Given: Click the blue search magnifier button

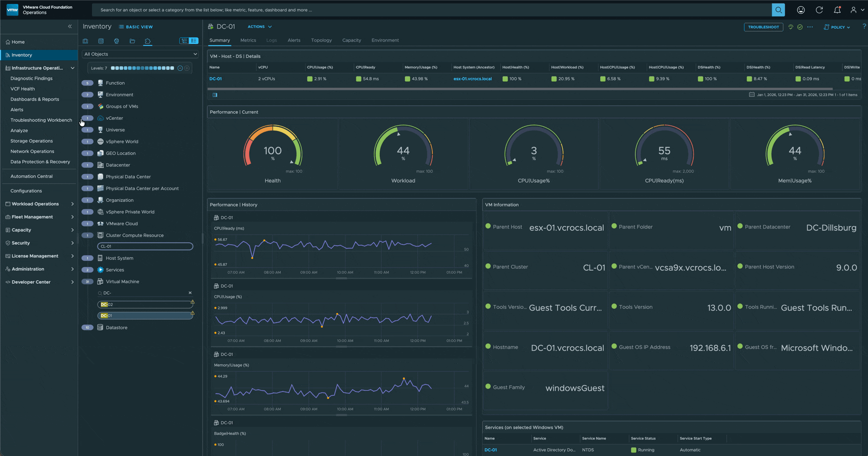Looking at the screenshot, I should 778,10.
